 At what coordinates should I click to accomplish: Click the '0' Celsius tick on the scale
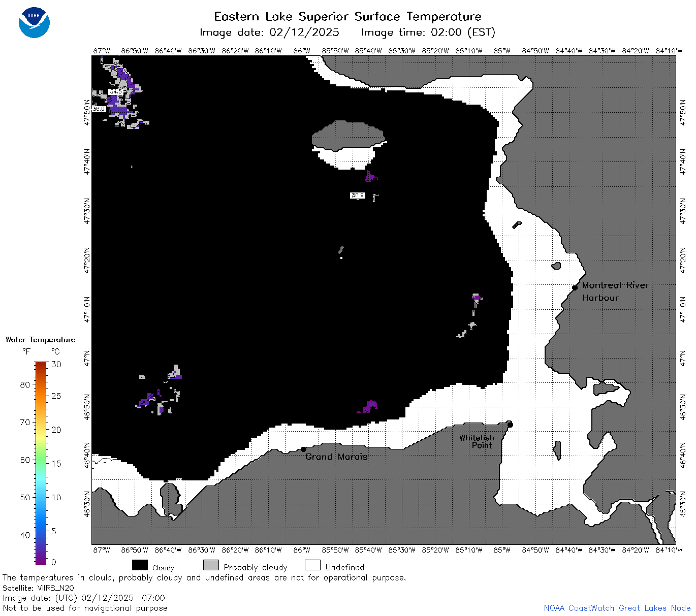pyautogui.click(x=54, y=562)
